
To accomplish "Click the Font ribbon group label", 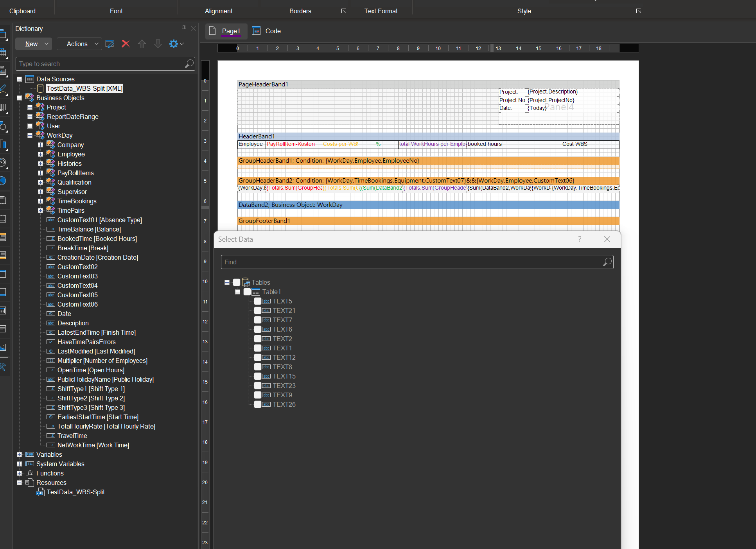I will click(x=116, y=11).
